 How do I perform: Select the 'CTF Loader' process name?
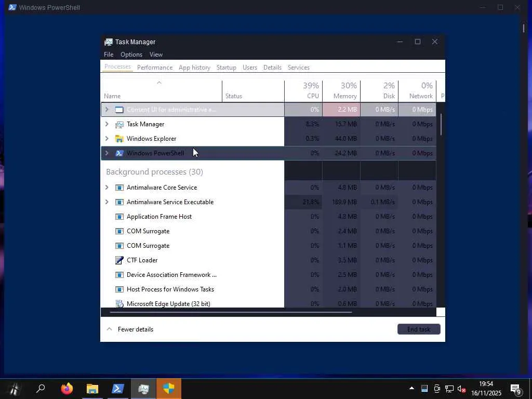coord(142,260)
